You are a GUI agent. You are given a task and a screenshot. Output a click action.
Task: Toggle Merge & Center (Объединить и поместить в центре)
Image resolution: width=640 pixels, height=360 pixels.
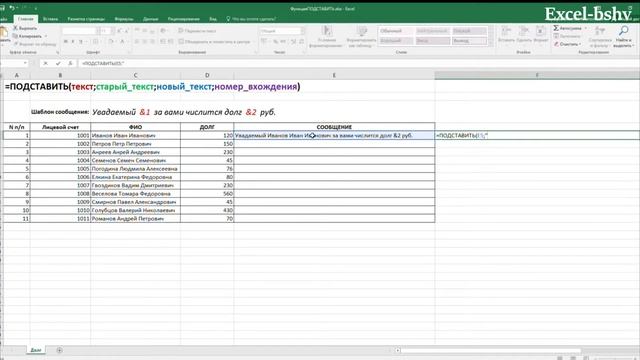click(x=214, y=41)
